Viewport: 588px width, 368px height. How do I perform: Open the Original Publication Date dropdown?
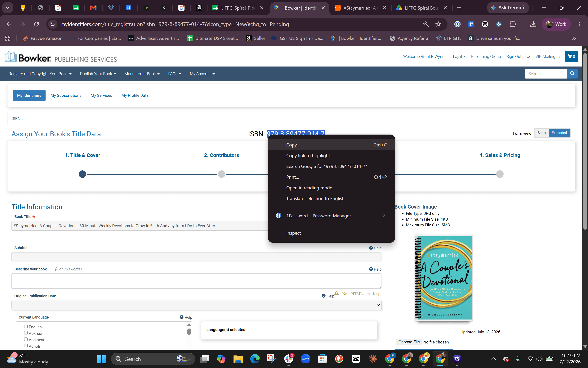coord(196,305)
